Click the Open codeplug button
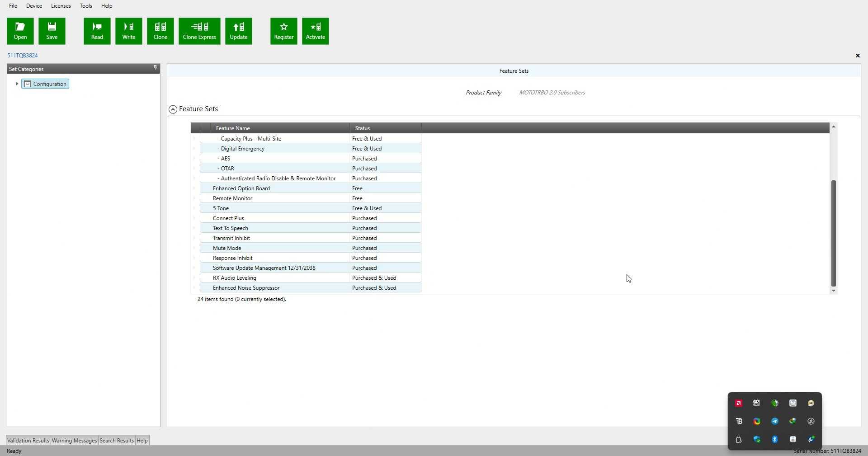 [20, 31]
